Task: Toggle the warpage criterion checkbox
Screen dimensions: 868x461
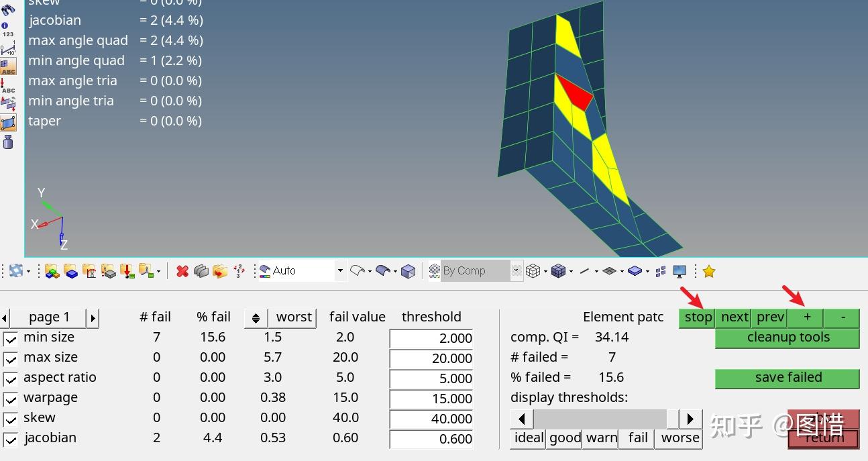Action: [x=11, y=399]
